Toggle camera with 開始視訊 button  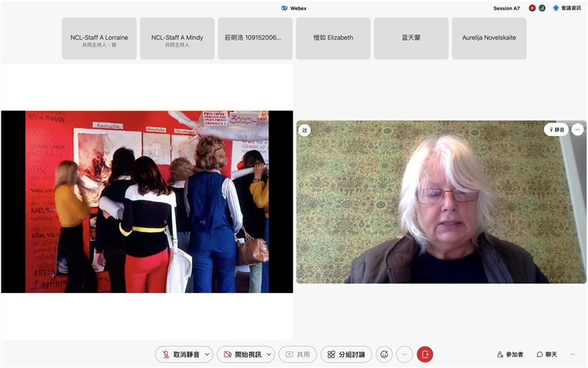click(240, 354)
